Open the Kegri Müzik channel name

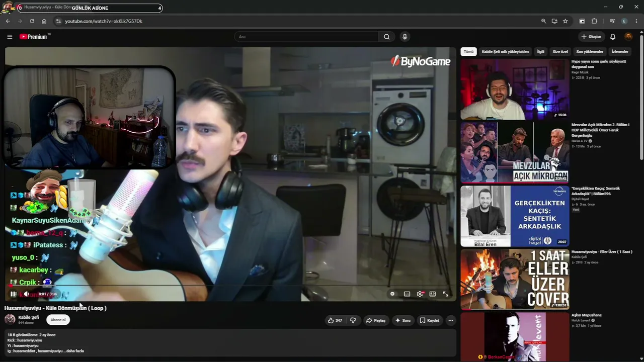pos(580,72)
